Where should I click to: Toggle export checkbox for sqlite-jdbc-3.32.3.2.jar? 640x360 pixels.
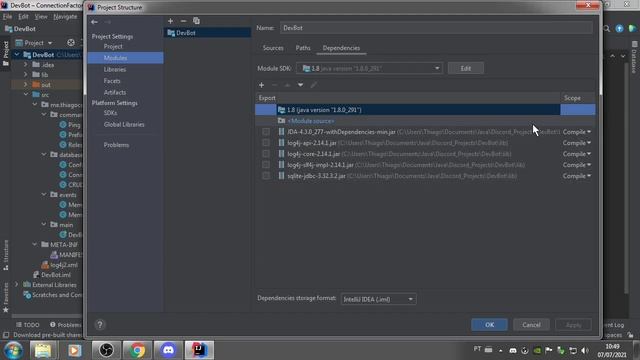click(x=266, y=176)
